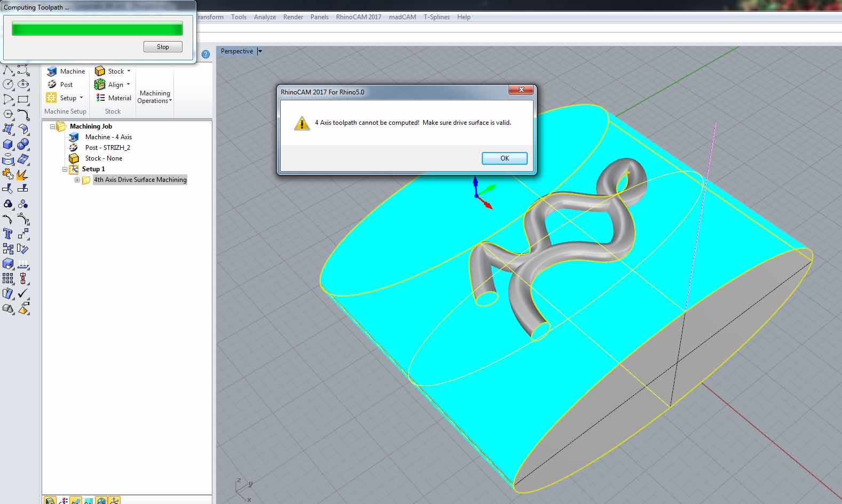Collapse the Machining Job tree node
This screenshot has height=504, width=842.
pos(52,127)
